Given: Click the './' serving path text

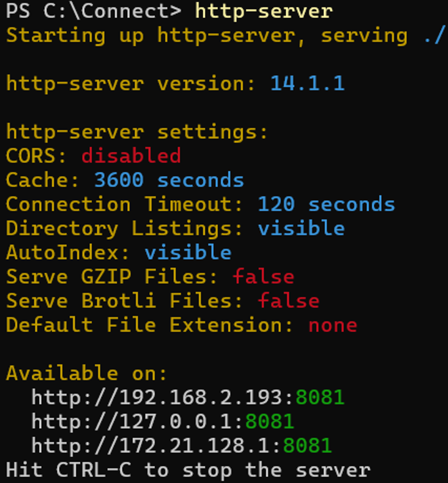Looking at the screenshot, I should 434,36.
